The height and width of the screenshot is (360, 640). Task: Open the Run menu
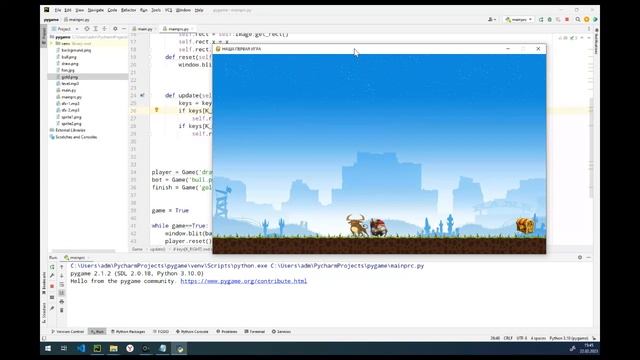point(144,10)
